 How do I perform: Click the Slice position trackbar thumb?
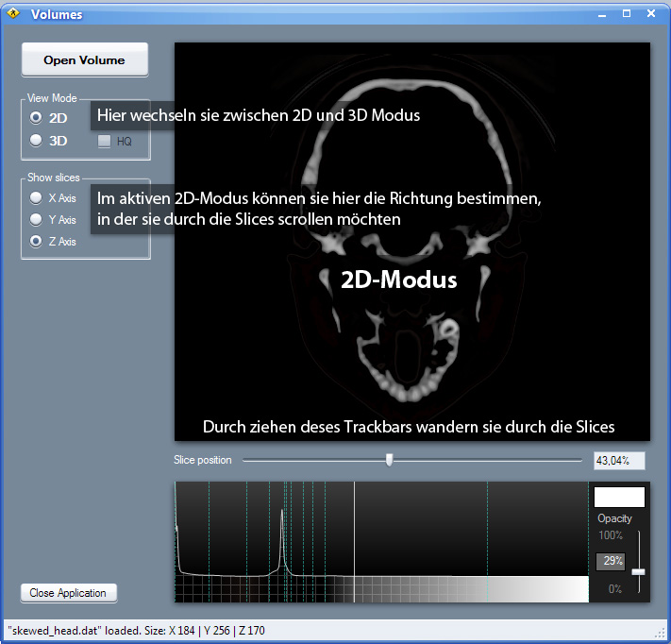coord(389,460)
